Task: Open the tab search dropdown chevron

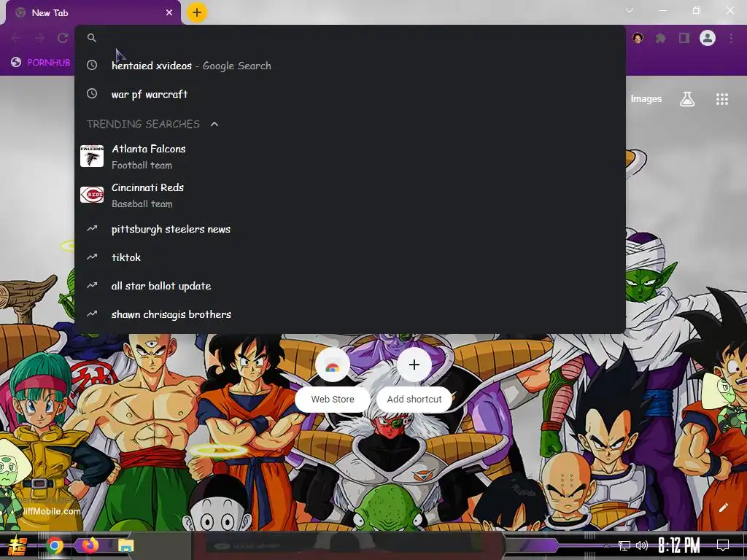Action: [x=630, y=10]
